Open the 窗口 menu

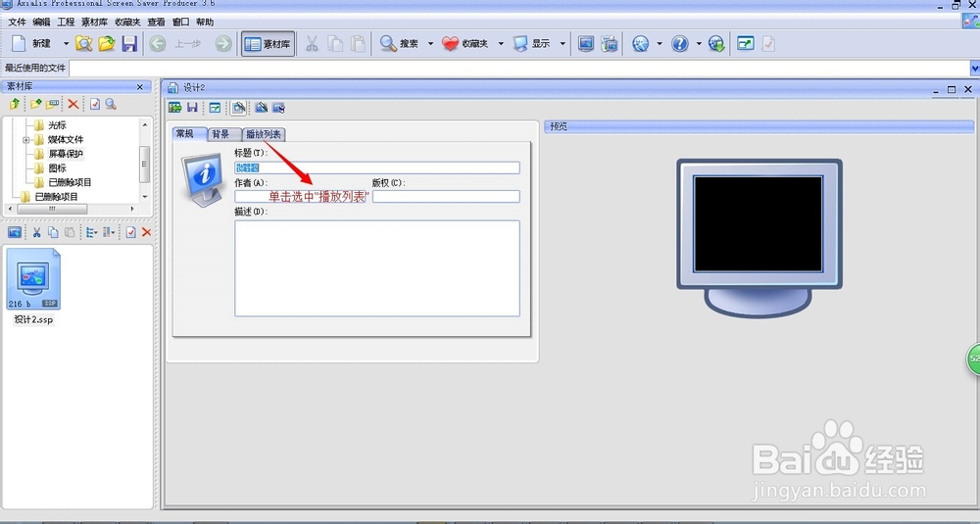pyautogui.click(x=180, y=22)
